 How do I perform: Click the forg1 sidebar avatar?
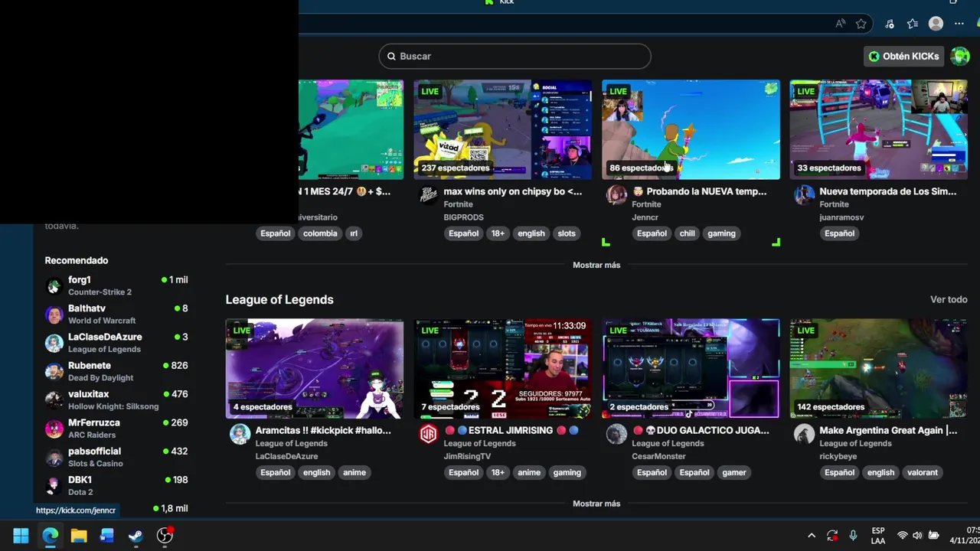coord(54,286)
